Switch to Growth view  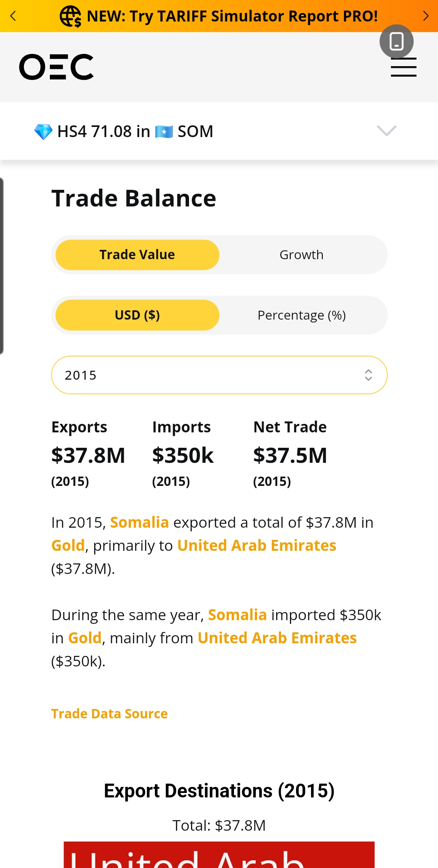click(x=301, y=255)
